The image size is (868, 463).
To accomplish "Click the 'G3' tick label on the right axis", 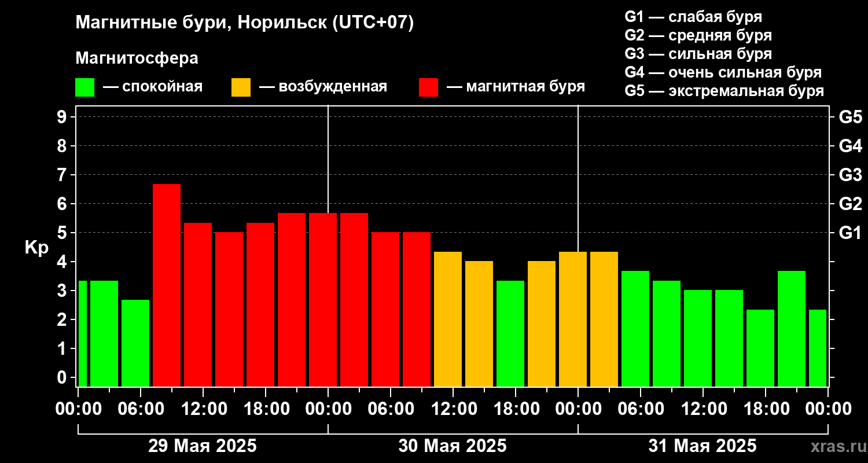I will [x=851, y=175].
